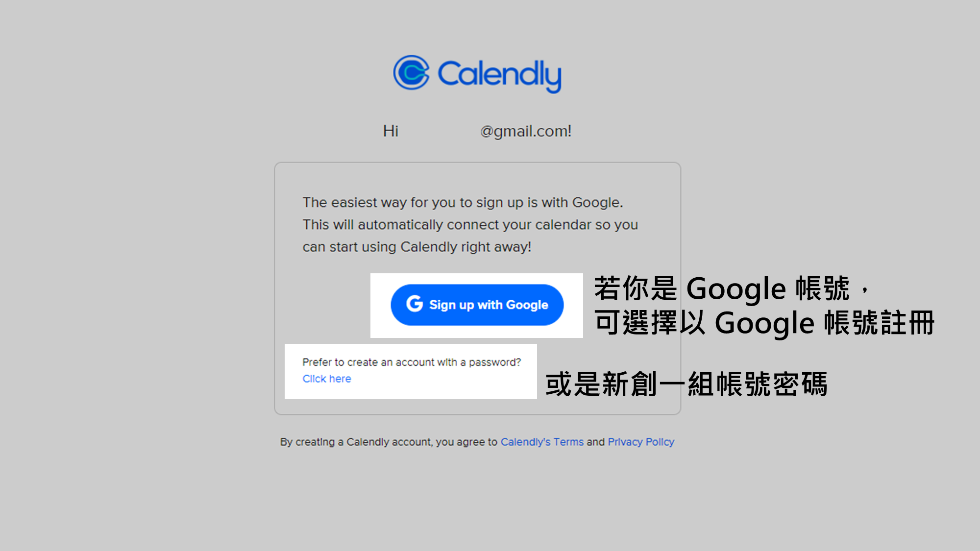Image resolution: width=980 pixels, height=551 pixels.
Task: Click 'can start using Calendly right away!' line
Action: pyautogui.click(x=416, y=247)
